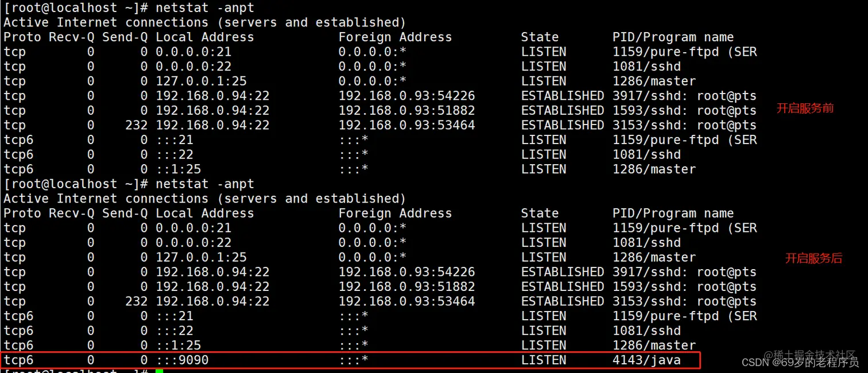This screenshot has width=868, height=373.
Task: Click "Proto" column header in first output
Action: [22, 37]
